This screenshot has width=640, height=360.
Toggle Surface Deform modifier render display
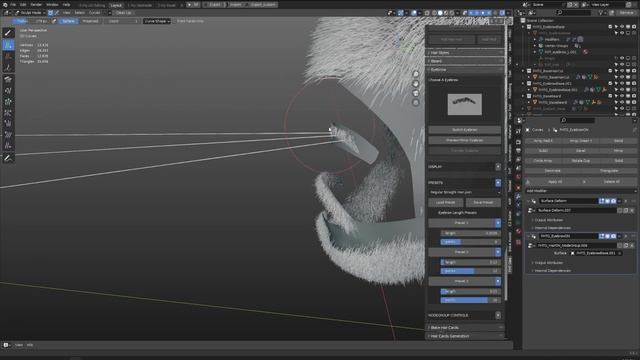(x=613, y=201)
